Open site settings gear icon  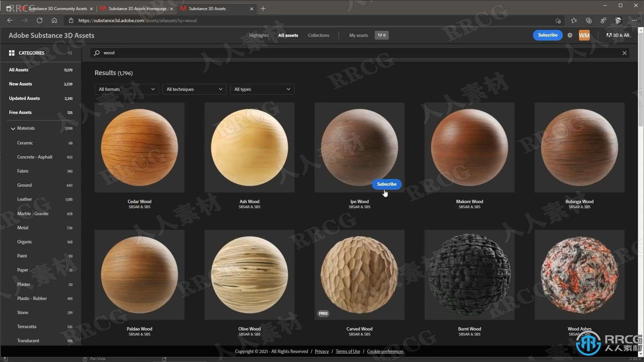click(x=570, y=35)
